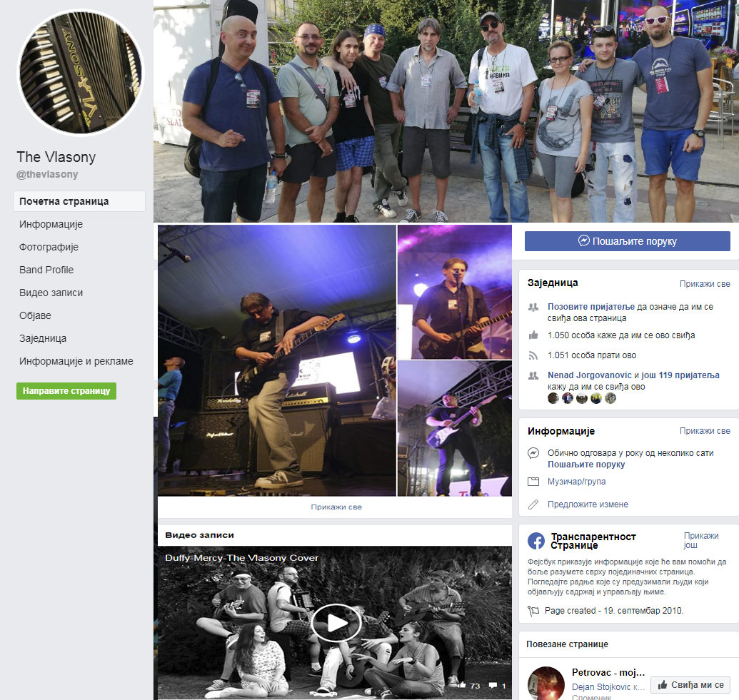Open the Информације sidebar tab
739x700 pixels.
pyautogui.click(x=51, y=224)
